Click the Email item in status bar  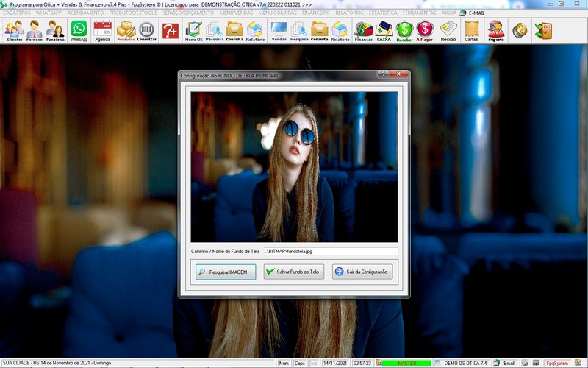[x=505, y=363]
